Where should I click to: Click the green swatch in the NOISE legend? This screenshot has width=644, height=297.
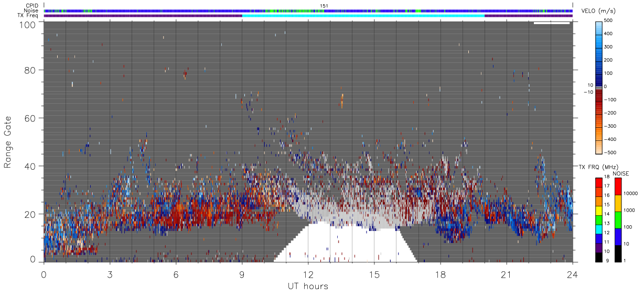point(618,219)
